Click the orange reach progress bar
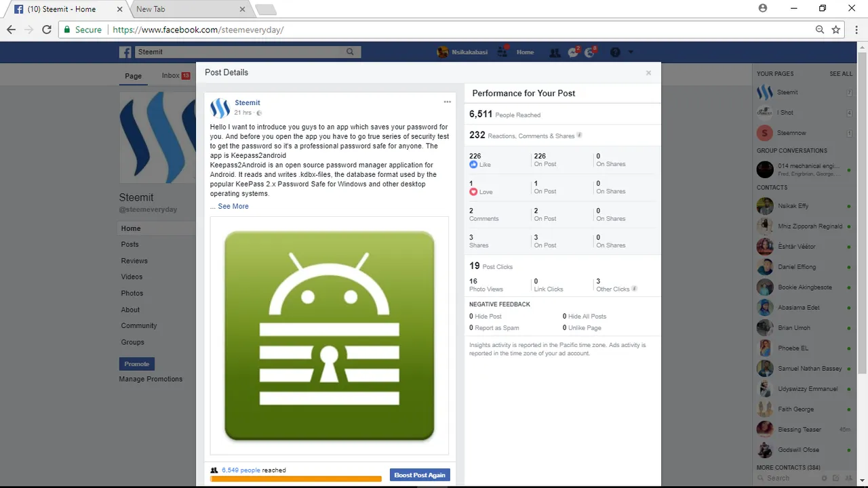Viewport: 868px width, 488px height. point(296,479)
